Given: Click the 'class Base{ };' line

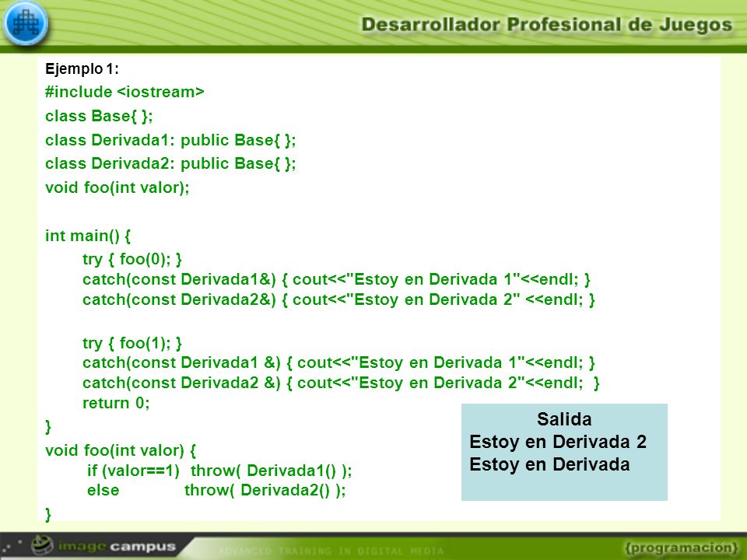Looking at the screenshot, I should tap(99, 116).
